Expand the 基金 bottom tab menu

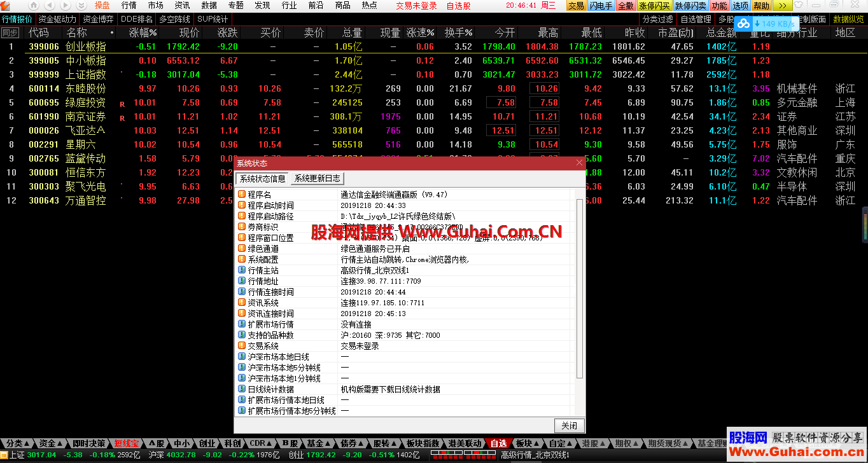318,443
